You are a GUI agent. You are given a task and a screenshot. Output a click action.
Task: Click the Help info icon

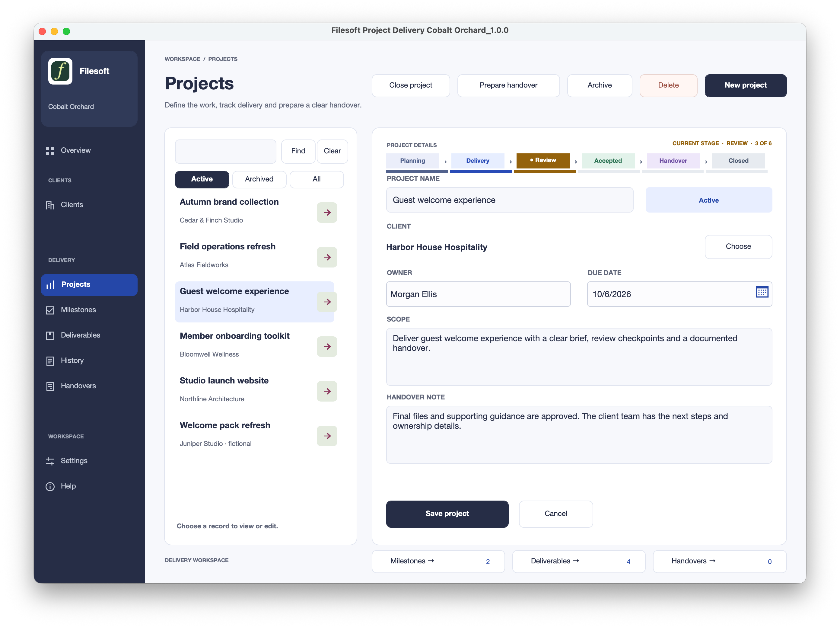point(50,486)
